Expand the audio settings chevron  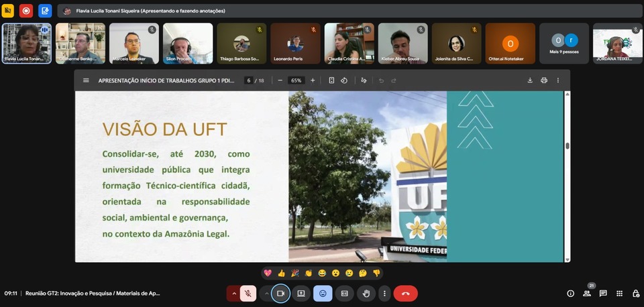pyautogui.click(x=234, y=294)
